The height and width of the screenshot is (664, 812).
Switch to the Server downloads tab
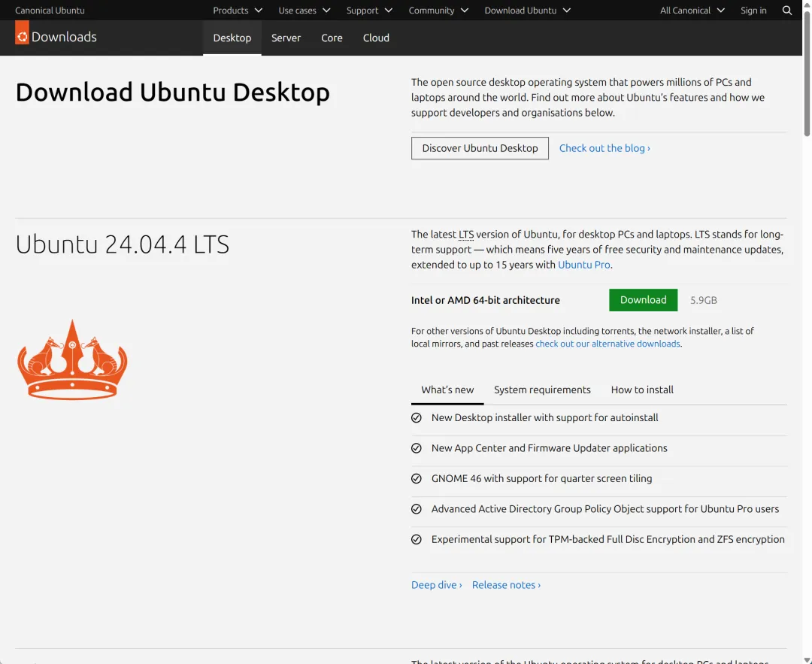tap(286, 38)
